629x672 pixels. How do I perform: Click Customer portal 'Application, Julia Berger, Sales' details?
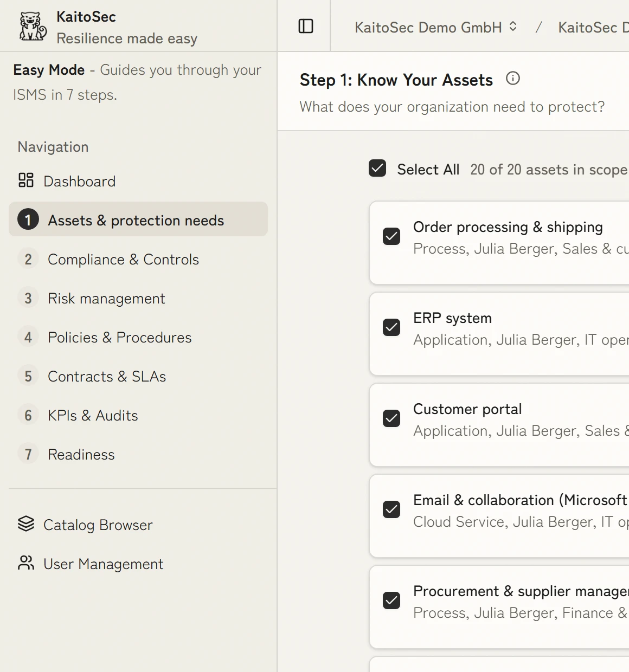click(x=521, y=431)
